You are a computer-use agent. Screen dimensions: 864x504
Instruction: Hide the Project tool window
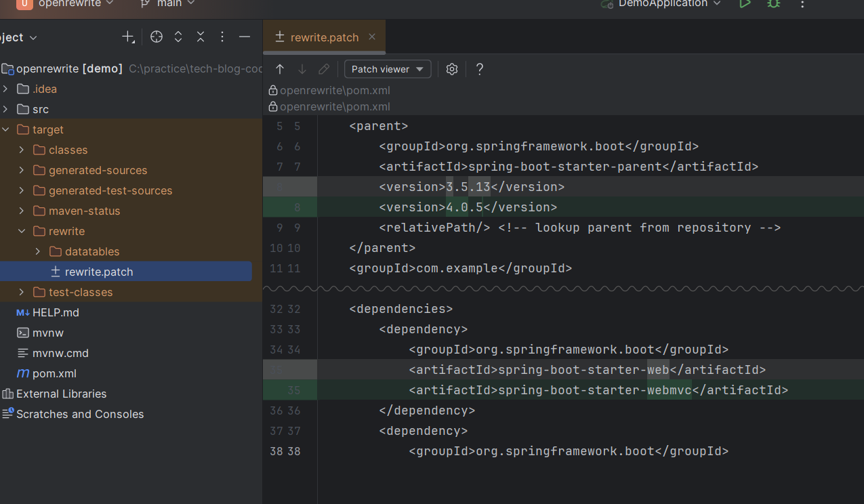(x=245, y=37)
